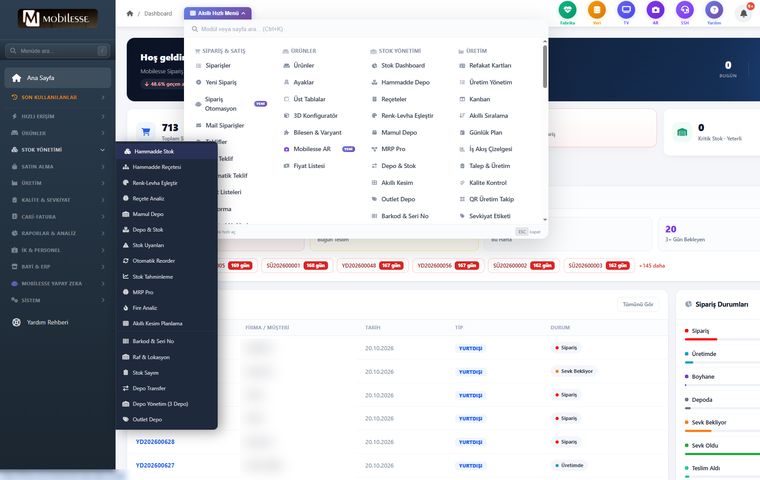Click the Tümünü Gör button
This screenshot has width=760, height=480.
[x=638, y=304]
